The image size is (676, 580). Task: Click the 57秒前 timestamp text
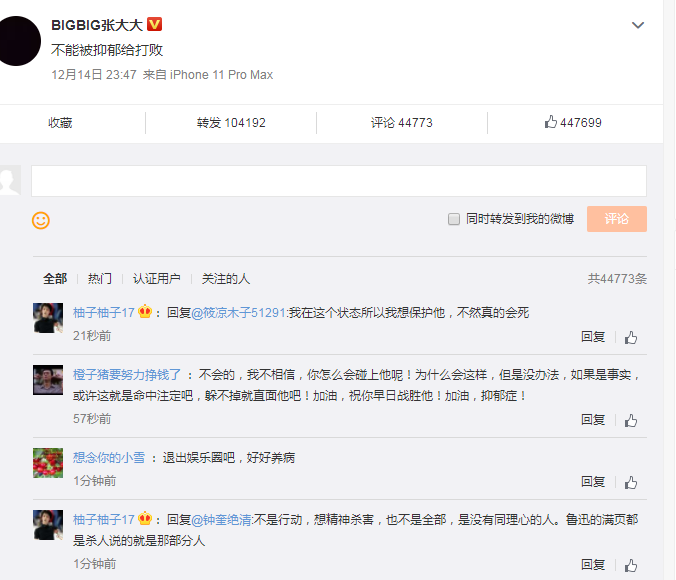pyautogui.click(x=92, y=418)
